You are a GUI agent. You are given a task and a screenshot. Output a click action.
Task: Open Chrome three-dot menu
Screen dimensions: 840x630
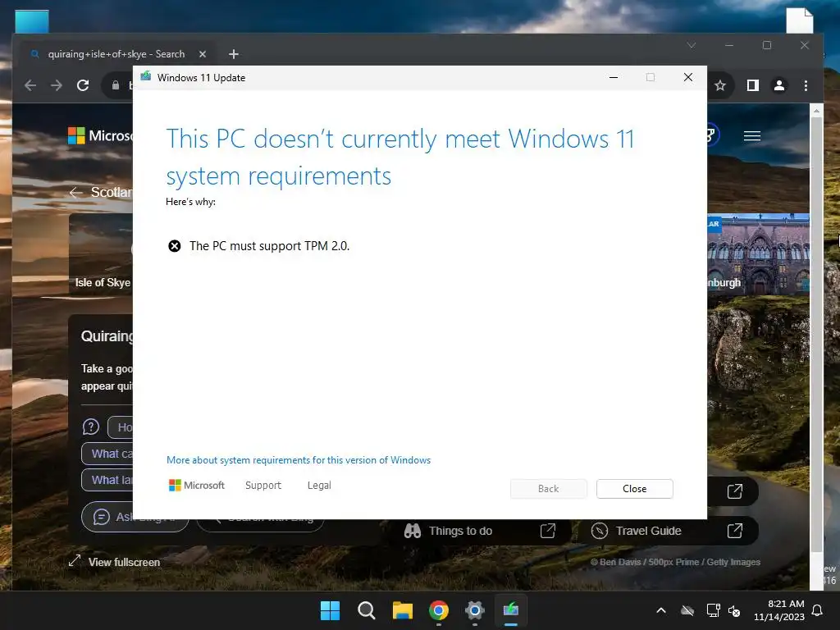click(806, 85)
